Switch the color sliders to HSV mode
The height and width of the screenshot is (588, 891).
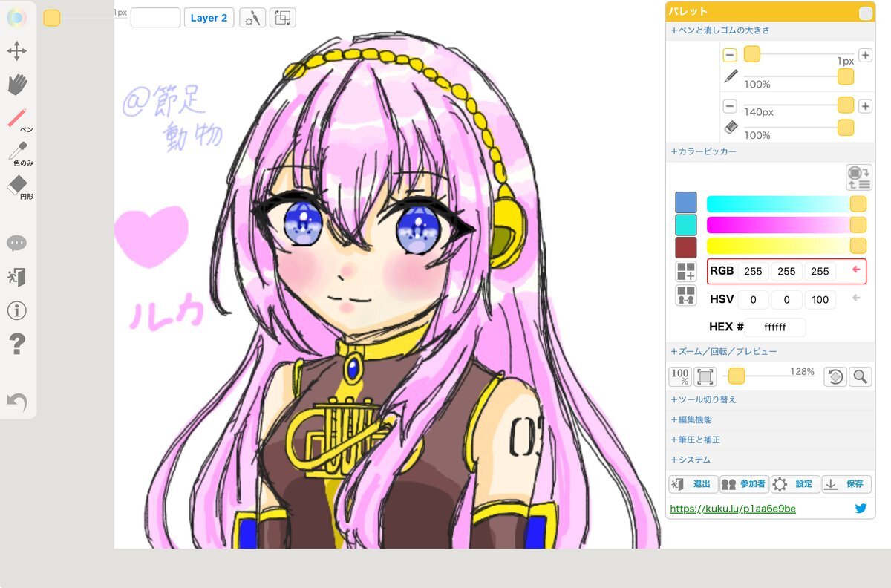coord(722,299)
